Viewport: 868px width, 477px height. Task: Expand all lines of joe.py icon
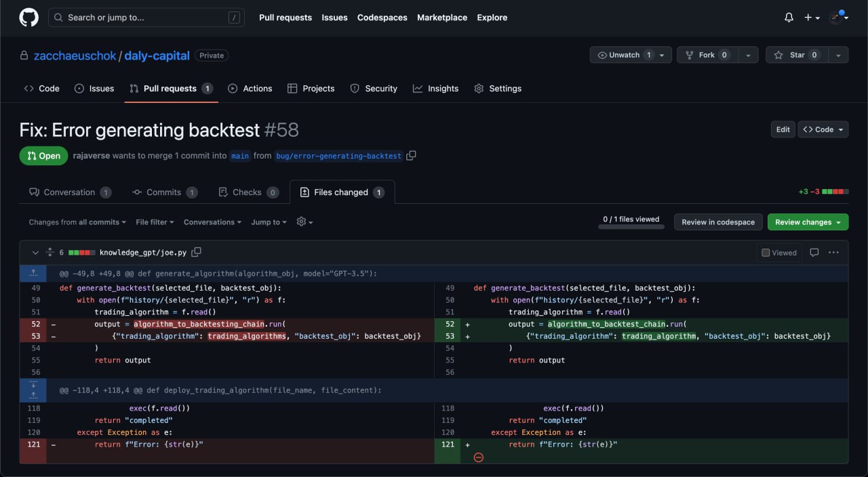tap(50, 253)
